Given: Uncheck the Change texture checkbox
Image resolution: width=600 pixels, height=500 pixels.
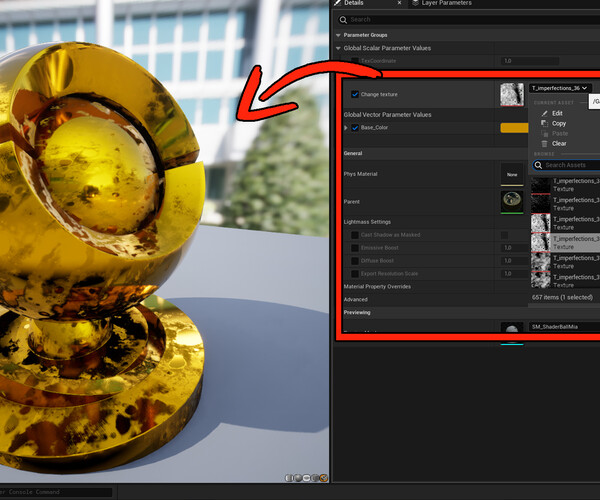Looking at the screenshot, I should (x=355, y=94).
